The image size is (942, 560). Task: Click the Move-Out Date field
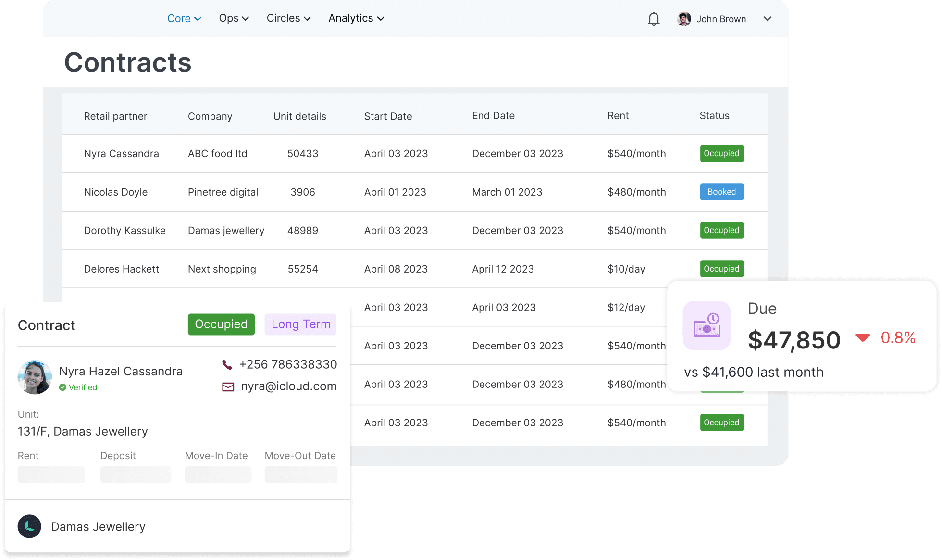pyautogui.click(x=301, y=474)
